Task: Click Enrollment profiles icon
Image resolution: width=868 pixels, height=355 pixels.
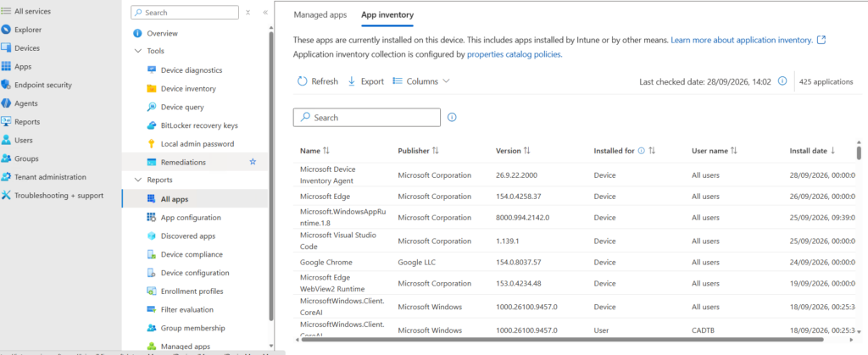Action: click(151, 291)
